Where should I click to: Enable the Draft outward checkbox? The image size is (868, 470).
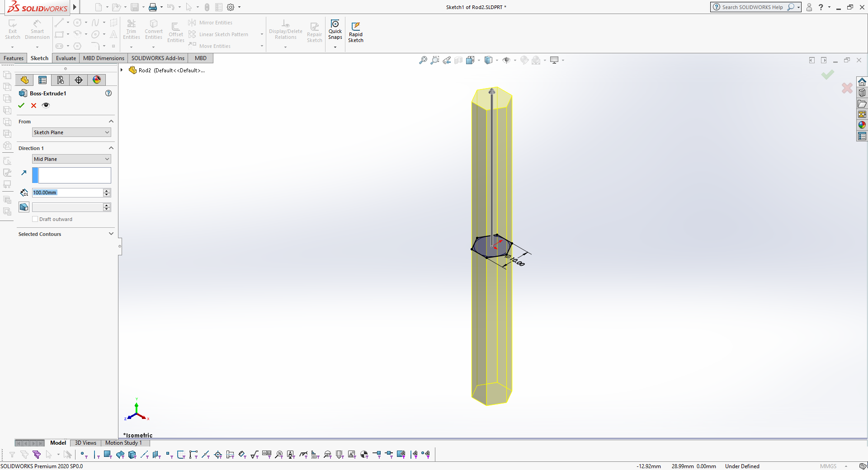coord(35,219)
